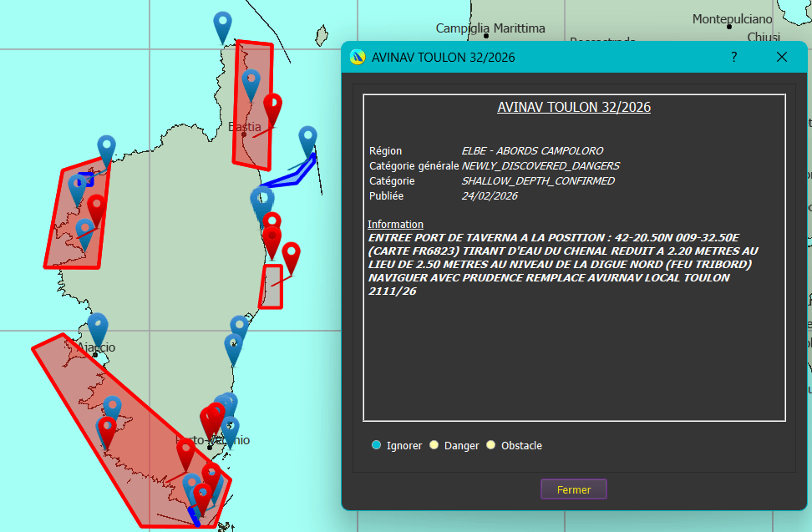Select the red marker east of Bastia
Viewport: 812px width, 532px height.
pyautogui.click(x=272, y=107)
